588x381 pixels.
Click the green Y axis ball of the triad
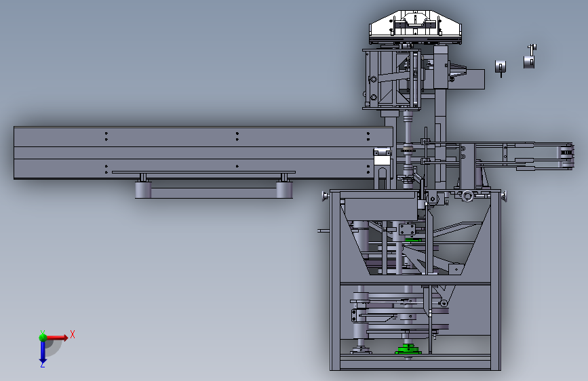point(43,337)
